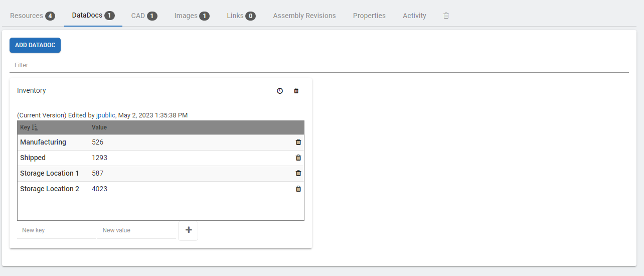The image size is (644, 276).
Task: Open the Links tab
Action: point(241,16)
